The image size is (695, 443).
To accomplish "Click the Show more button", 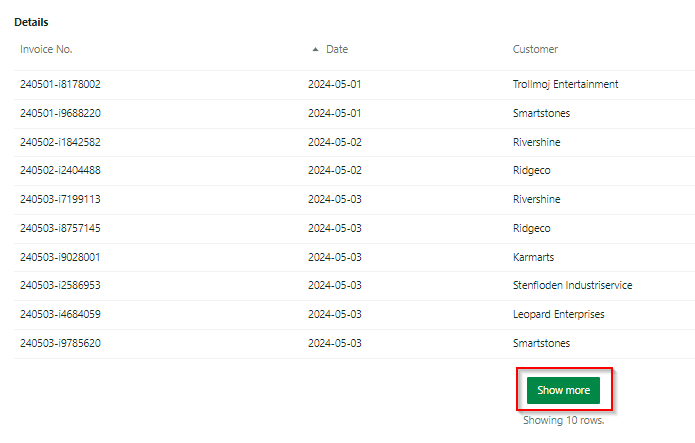I will click(x=563, y=390).
